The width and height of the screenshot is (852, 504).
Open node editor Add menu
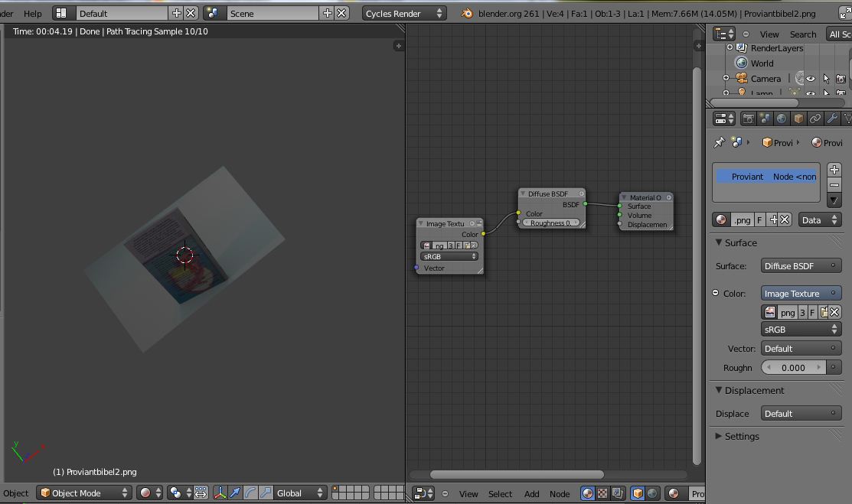tap(531, 494)
